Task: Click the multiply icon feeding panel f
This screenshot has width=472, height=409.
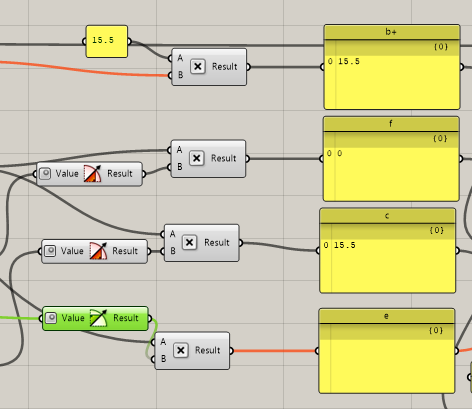Action: coord(197,158)
